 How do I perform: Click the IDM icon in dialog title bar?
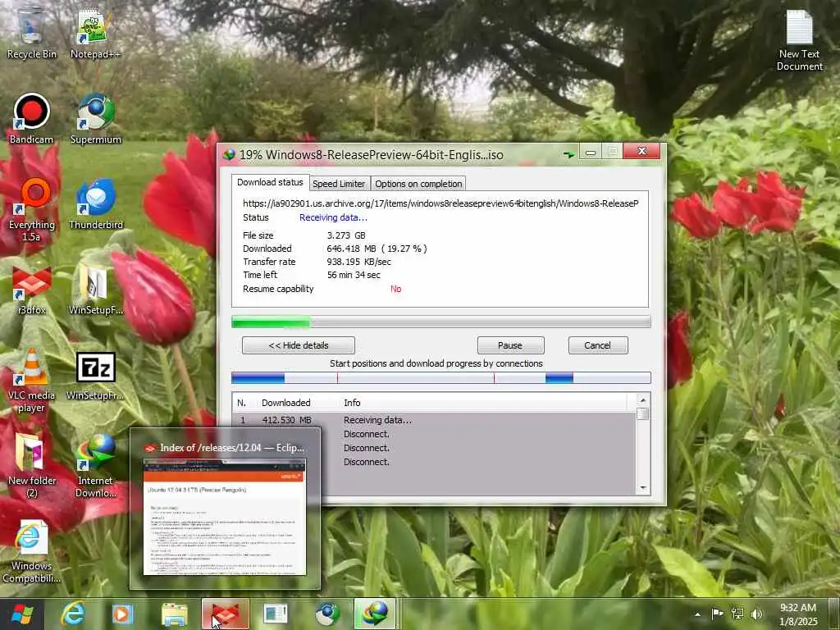[230, 155]
